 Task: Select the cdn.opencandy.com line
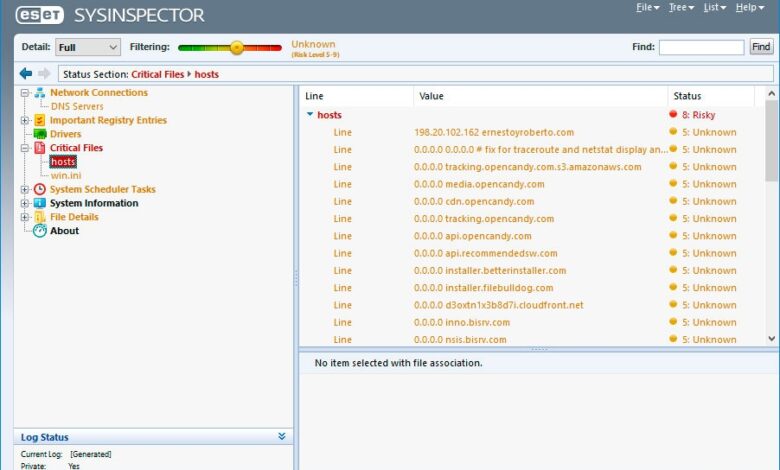coord(532,201)
